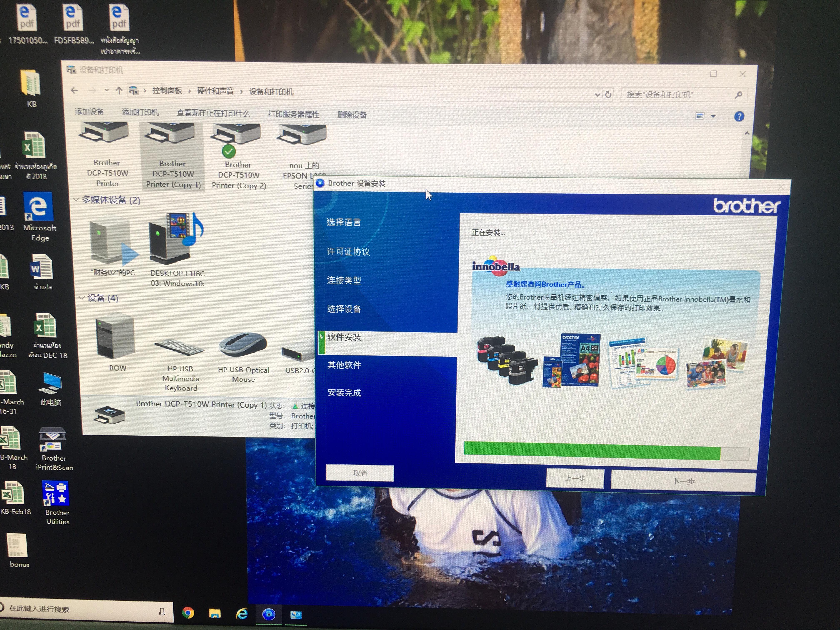This screenshot has width=840, height=630.
Task: Open Brother iPrint&Scan desktop icon
Action: [54, 449]
